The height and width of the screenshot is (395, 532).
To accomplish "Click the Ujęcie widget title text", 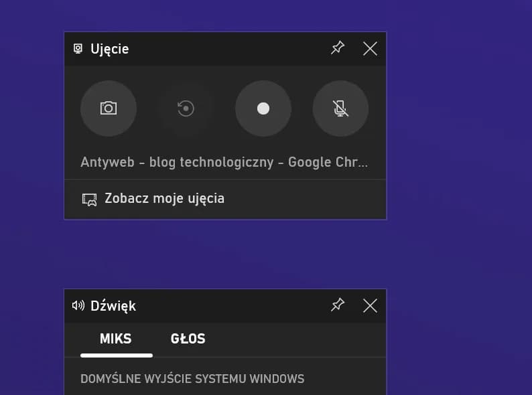I will pyautogui.click(x=110, y=49).
